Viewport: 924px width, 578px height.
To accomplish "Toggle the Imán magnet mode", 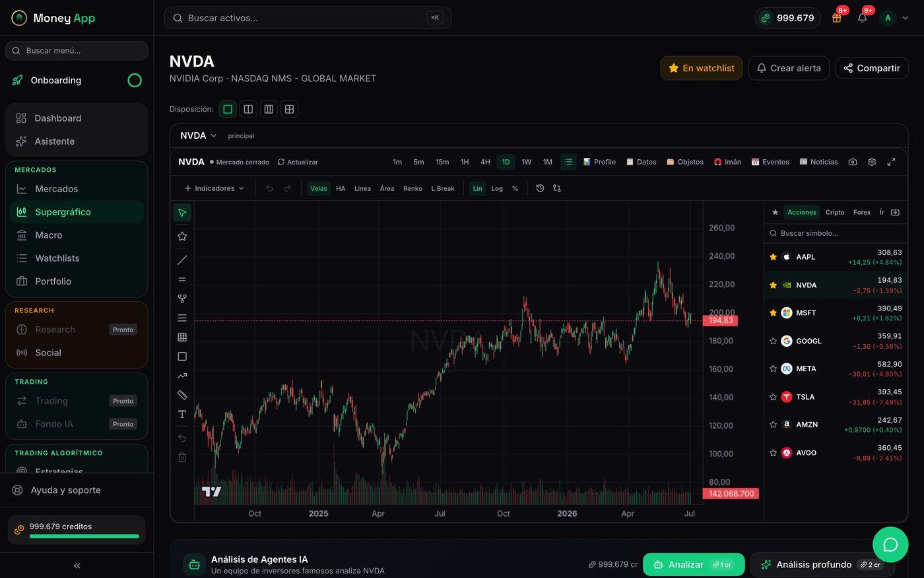I will [x=727, y=162].
